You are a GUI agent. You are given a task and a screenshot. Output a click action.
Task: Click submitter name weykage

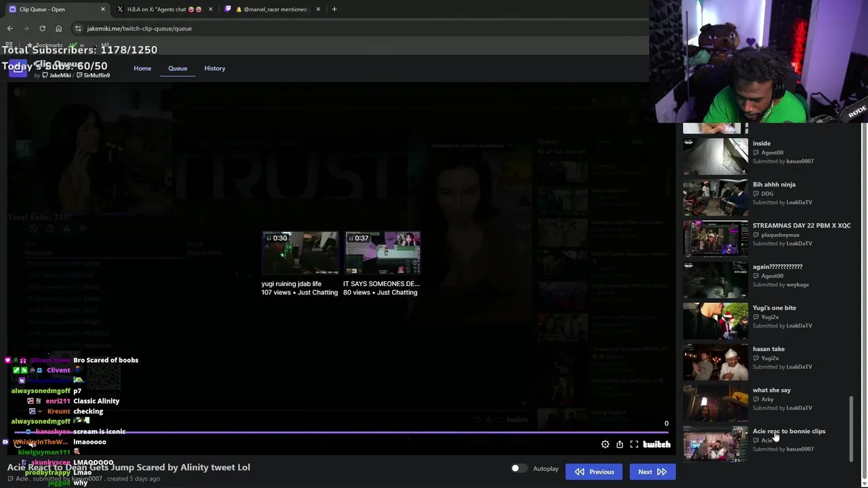[797, 285]
